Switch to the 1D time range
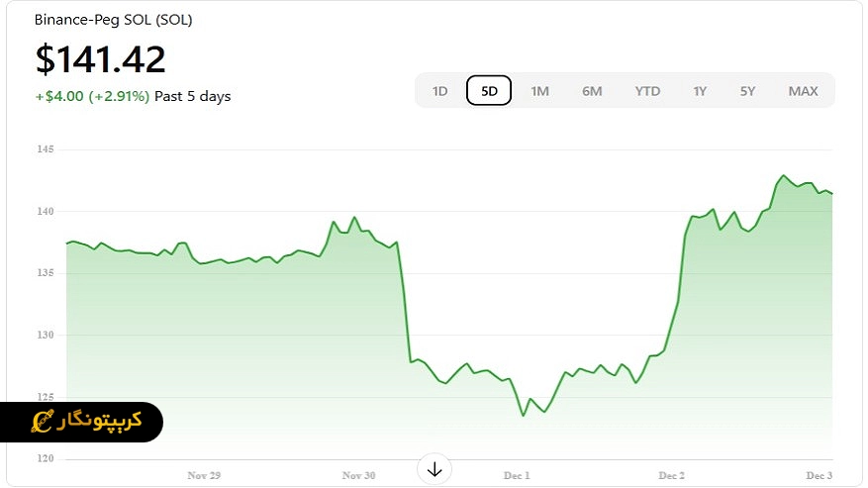Screen dimensions: 868x488 (439, 91)
